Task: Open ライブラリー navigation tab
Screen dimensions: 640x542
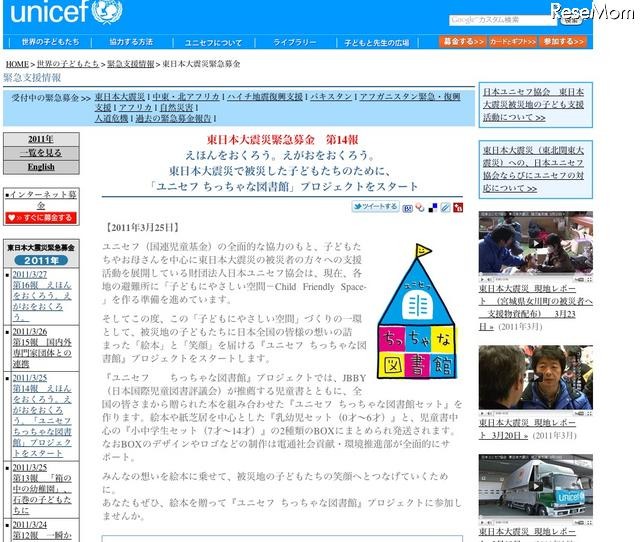Action: tap(295, 42)
